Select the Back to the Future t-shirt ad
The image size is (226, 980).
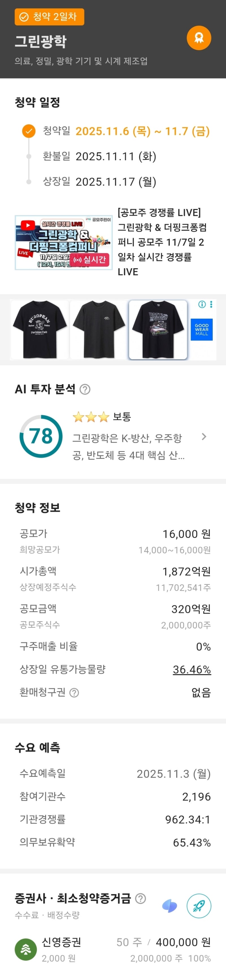[158, 329]
